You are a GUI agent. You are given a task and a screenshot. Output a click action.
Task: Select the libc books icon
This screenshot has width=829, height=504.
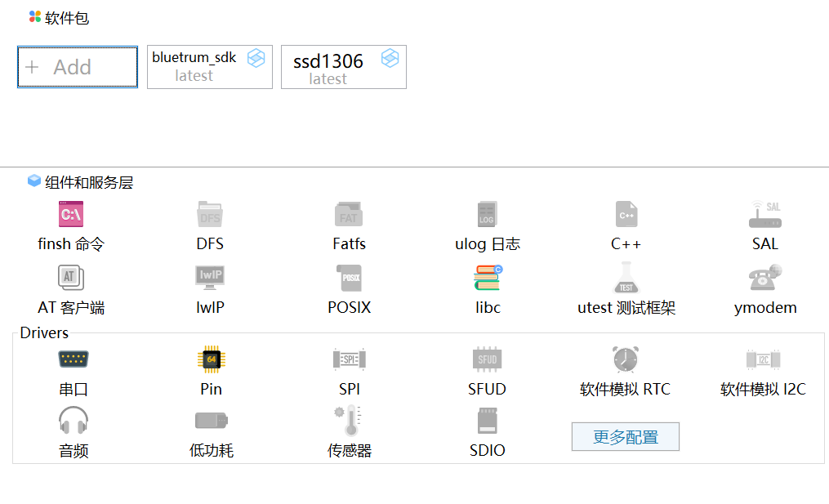coord(488,278)
